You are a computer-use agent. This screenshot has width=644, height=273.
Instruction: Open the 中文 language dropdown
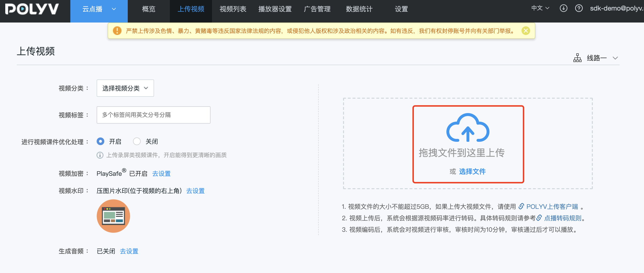pos(540,8)
